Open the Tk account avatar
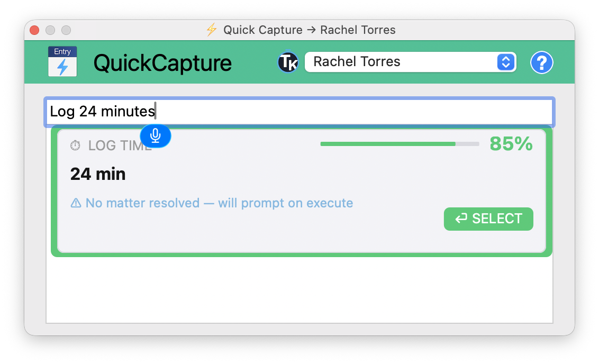 click(x=288, y=62)
